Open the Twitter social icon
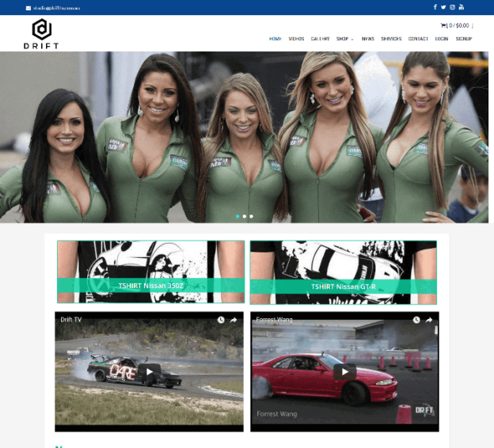Screen dimensions: 494x448 click(x=443, y=7)
